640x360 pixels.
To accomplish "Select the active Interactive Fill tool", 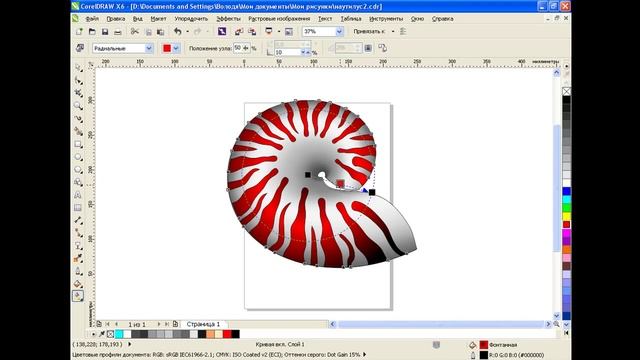I will [x=78, y=296].
